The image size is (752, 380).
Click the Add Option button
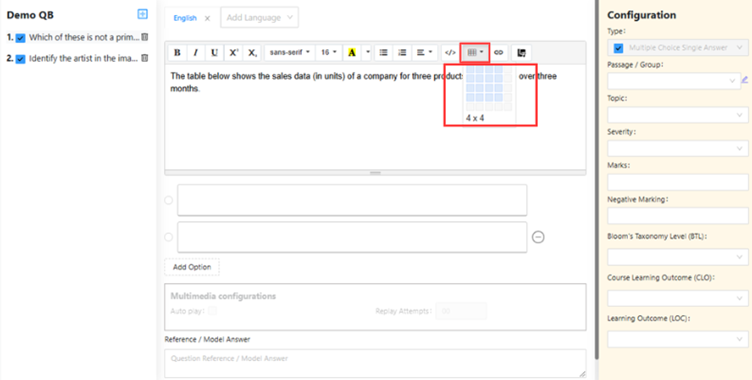192,267
